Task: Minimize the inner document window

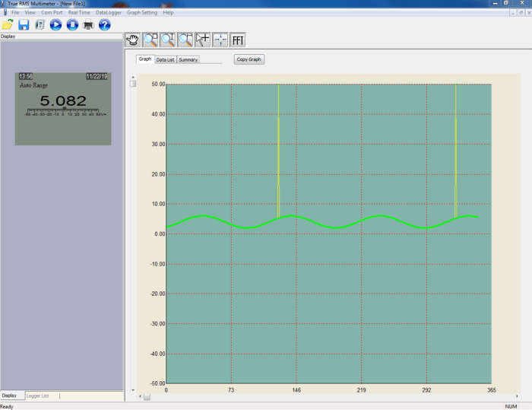Action: tap(513, 13)
